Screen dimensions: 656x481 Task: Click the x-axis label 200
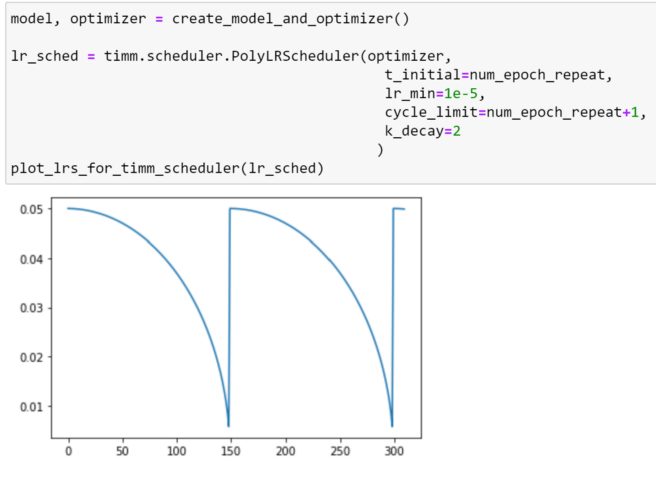coord(285,451)
